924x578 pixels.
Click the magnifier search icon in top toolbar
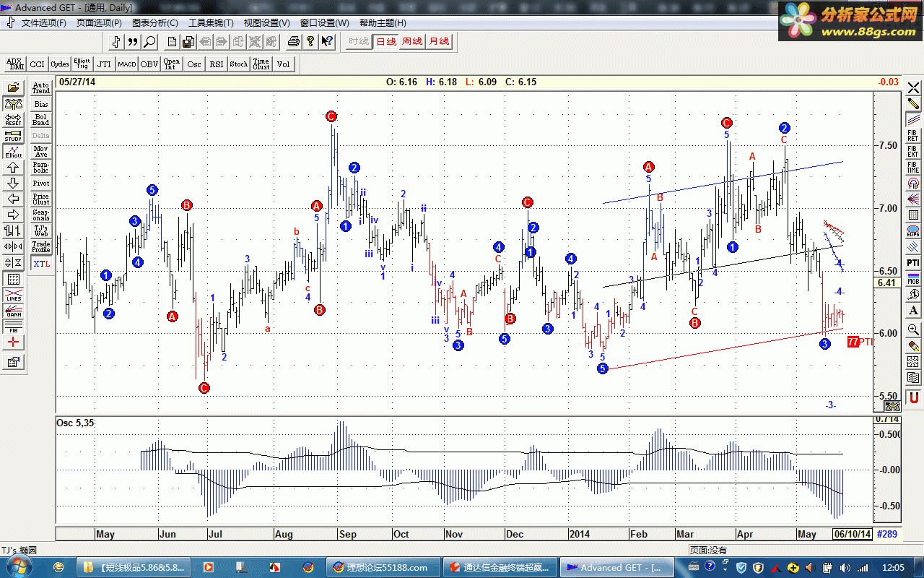(149, 42)
